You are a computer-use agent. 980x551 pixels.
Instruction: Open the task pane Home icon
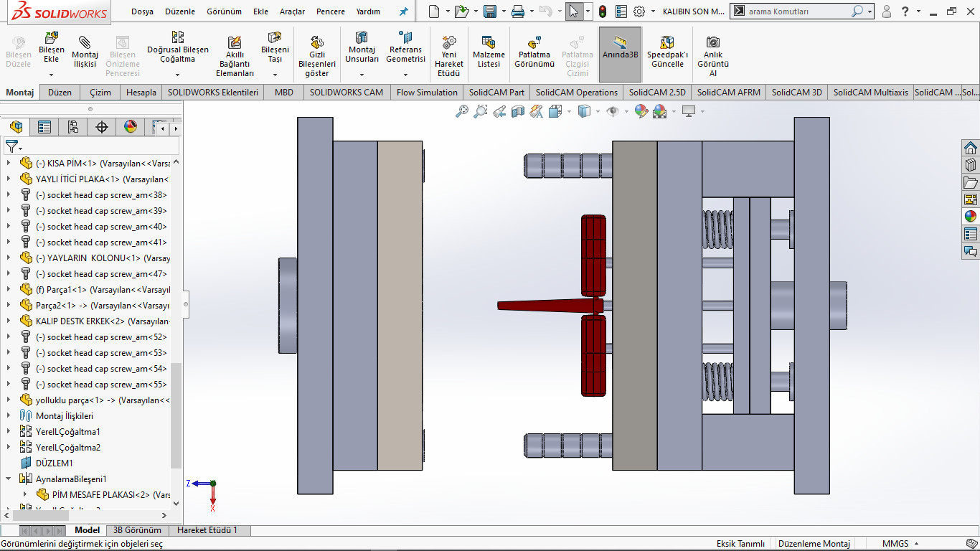(x=971, y=148)
